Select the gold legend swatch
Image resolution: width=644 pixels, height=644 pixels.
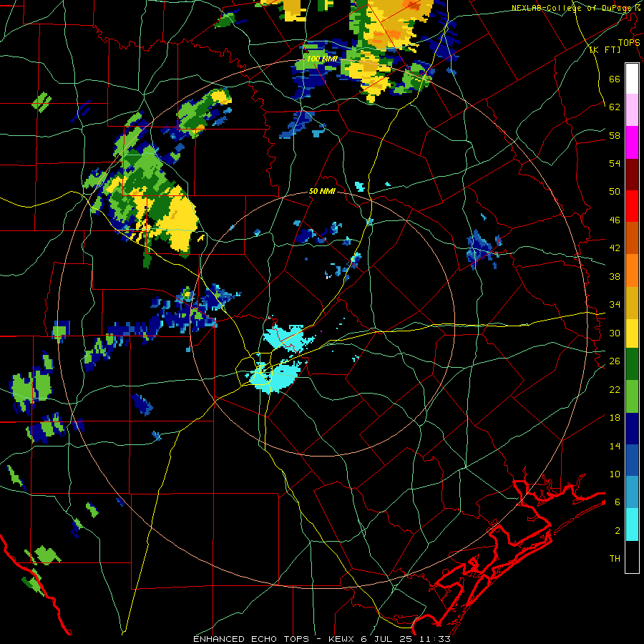click(632, 303)
